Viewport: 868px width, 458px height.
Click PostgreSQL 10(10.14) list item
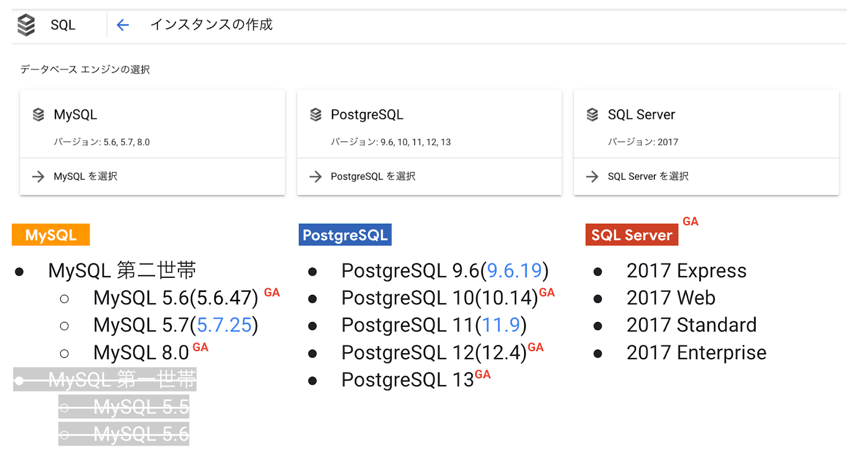[x=439, y=298]
